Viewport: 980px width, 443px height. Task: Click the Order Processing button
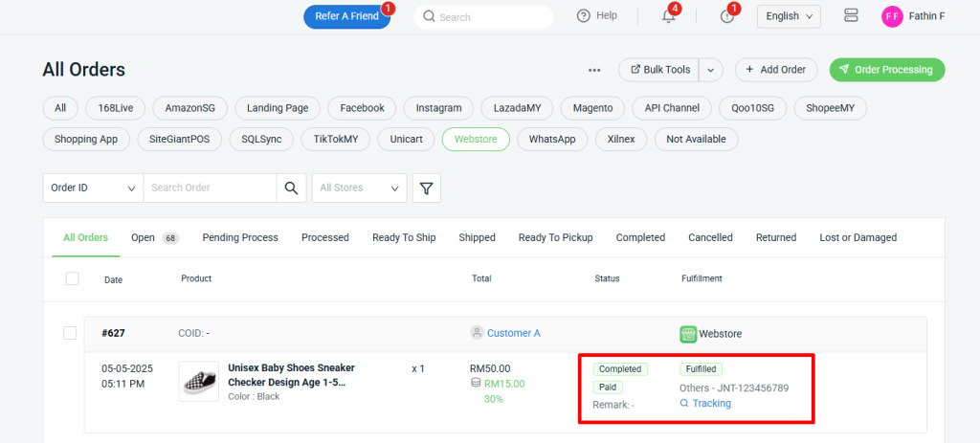tap(886, 70)
